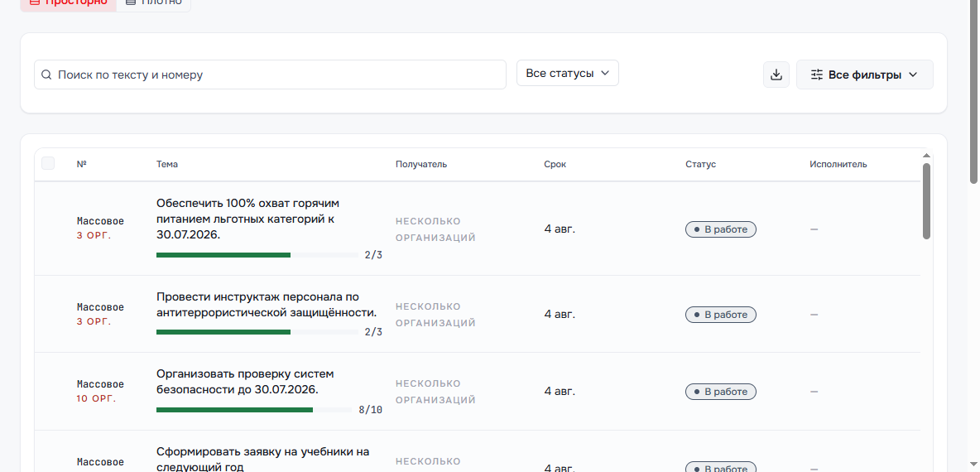Viewport: 980px width, 472px height.
Task: Click 8/10 progress counter text
Action: point(370,410)
